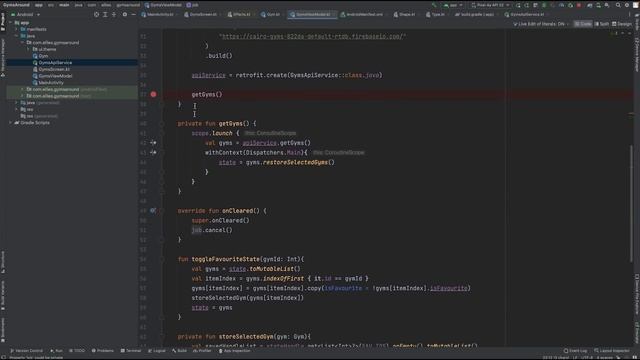Screen dimensions: 640x360
Task: Toggle Live Edit of literals setting
Action: [541, 24]
